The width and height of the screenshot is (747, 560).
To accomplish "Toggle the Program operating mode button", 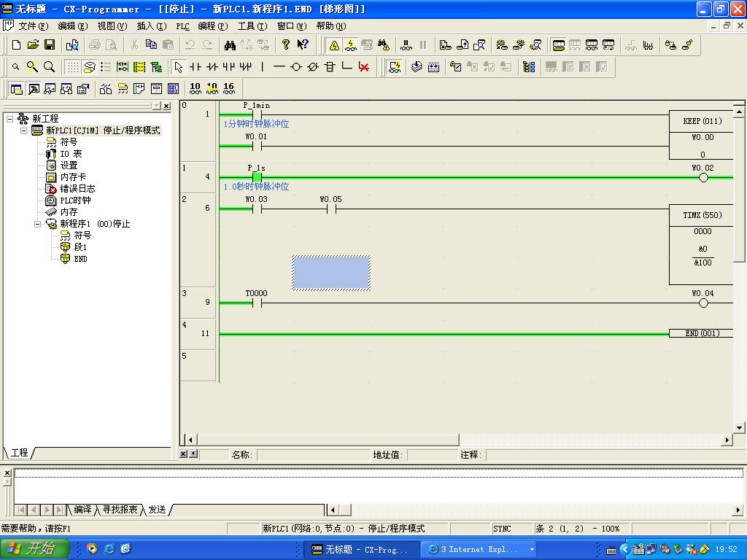I will point(558,45).
